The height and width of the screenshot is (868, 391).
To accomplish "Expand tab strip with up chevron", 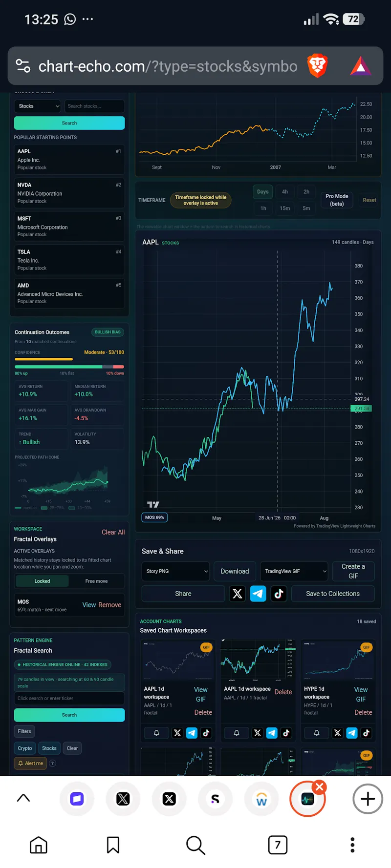I will point(23,799).
